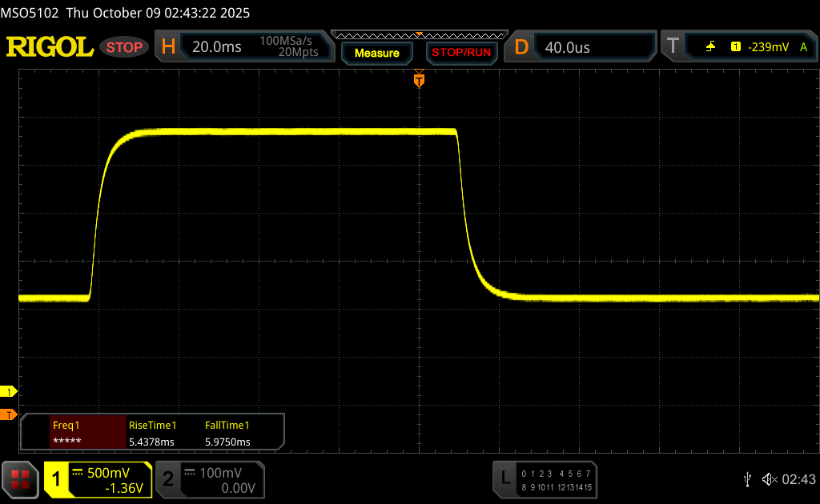Open the L logic analyzer icon
This screenshot has height=504, width=820.
[x=504, y=478]
